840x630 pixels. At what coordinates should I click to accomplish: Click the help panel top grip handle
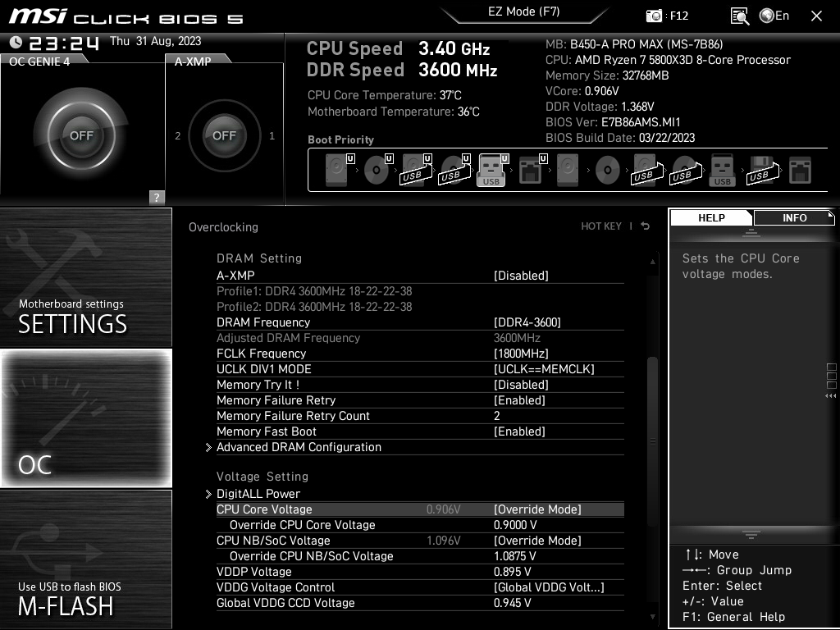pyautogui.click(x=751, y=232)
